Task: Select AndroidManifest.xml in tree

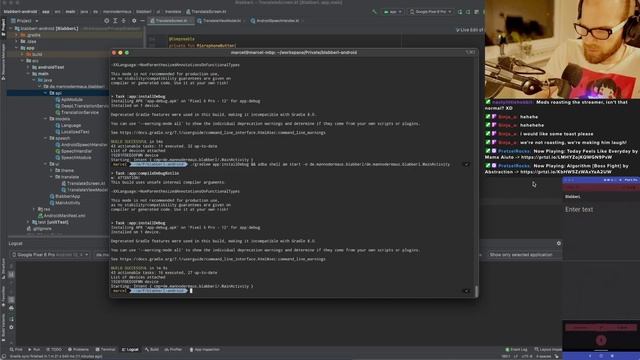Action: click(x=61, y=216)
